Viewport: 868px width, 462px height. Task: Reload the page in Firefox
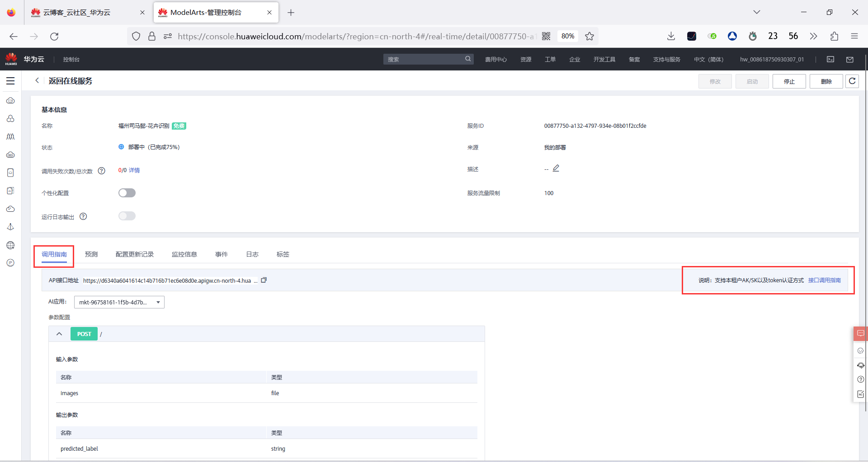point(54,36)
